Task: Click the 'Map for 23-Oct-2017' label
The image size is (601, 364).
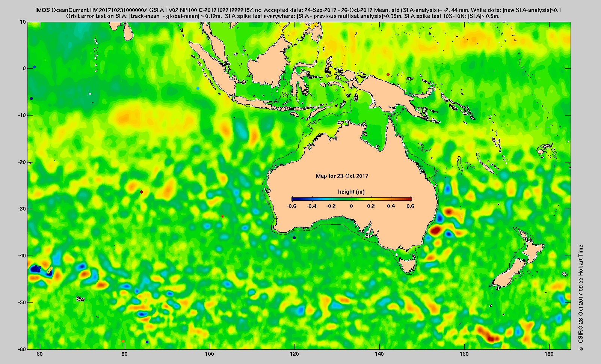Action: 342,176
